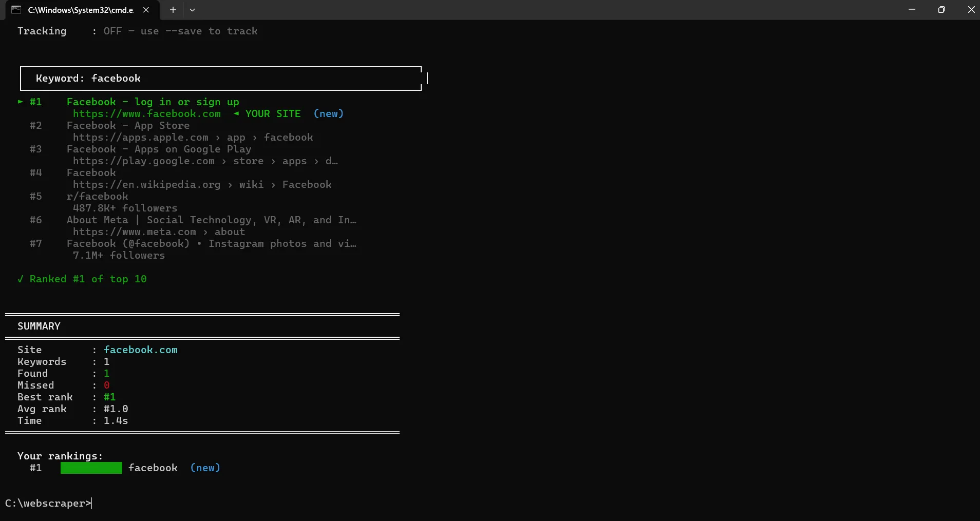The width and height of the screenshot is (980, 521).
Task: Click 'Your rankings:' heading
Action: point(60,456)
